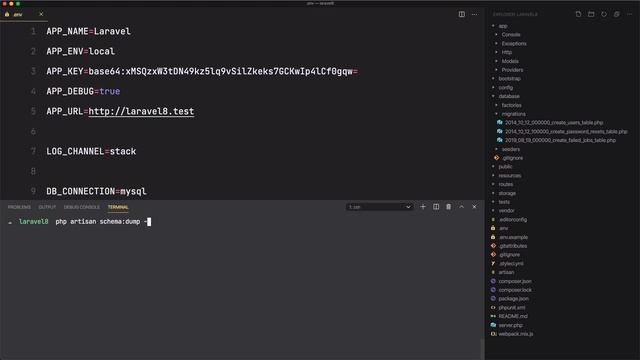Expand the public folder
Screen dimensions: 640x360
pos(505,167)
